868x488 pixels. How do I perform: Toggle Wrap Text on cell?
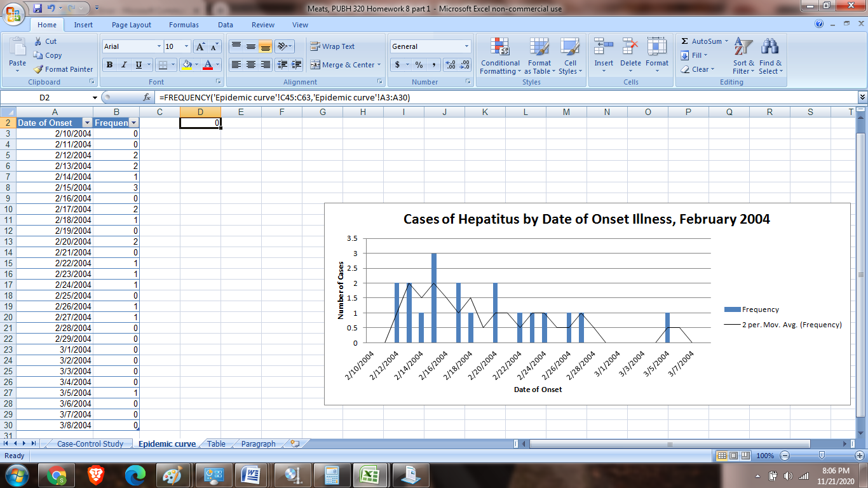point(332,46)
